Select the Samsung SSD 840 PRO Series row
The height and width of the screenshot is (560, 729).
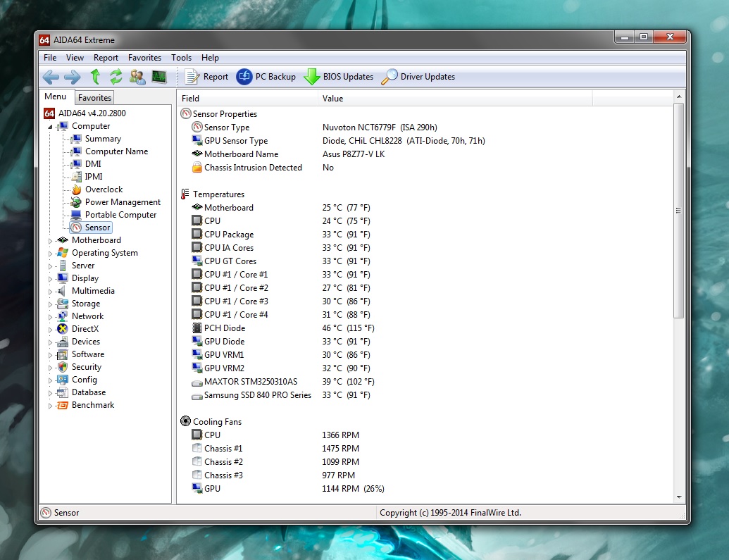click(425, 395)
